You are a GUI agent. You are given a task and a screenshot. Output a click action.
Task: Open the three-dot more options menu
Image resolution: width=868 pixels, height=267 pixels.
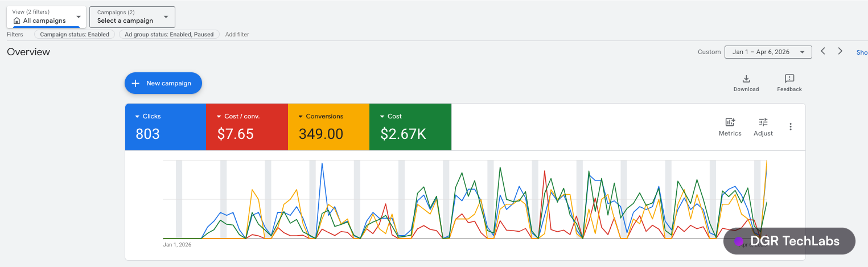tap(791, 127)
